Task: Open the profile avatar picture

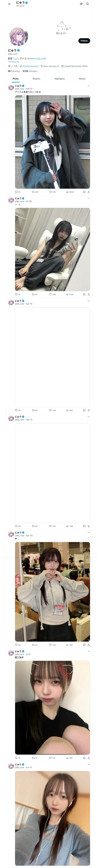Action: click(x=18, y=36)
